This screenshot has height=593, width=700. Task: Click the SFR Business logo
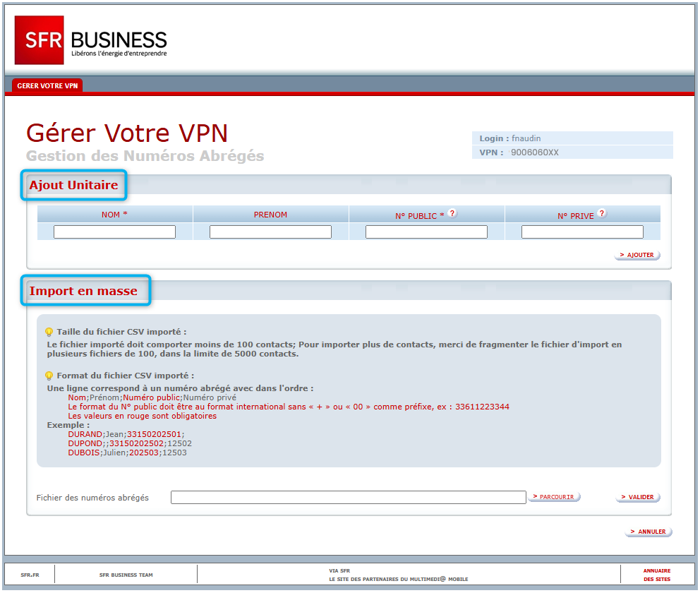coord(91,40)
